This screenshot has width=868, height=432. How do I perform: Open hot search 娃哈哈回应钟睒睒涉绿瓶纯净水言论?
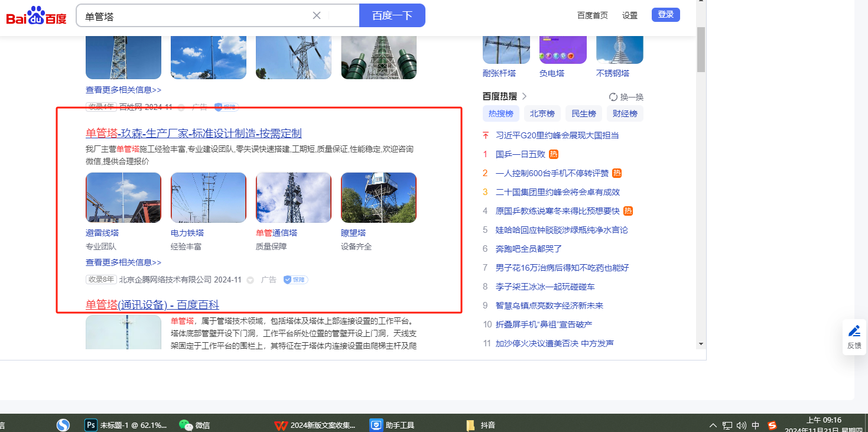tap(562, 230)
